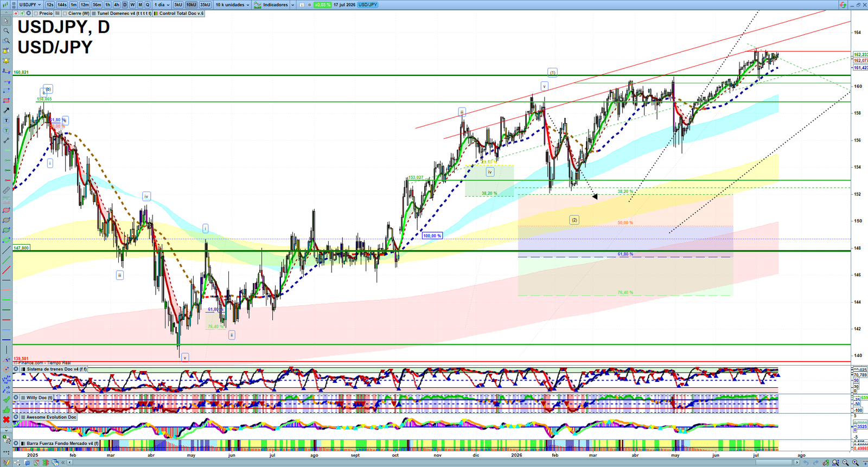The width and height of the screenshot is (868, 467).
Task: Toggle the Tunel Domenec v4 indicator box
Action: tap(94, 13)
